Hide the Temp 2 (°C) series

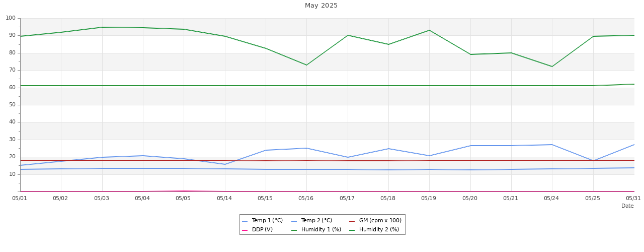(x=316, y=221)
